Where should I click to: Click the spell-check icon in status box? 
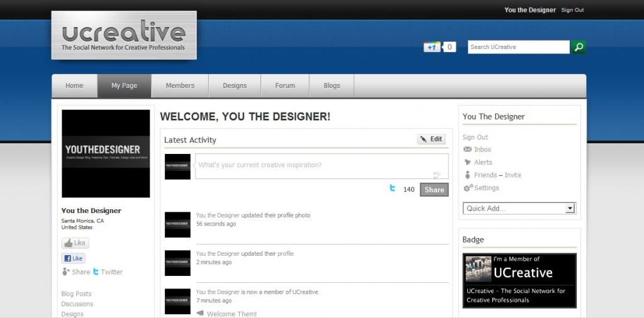436,175
